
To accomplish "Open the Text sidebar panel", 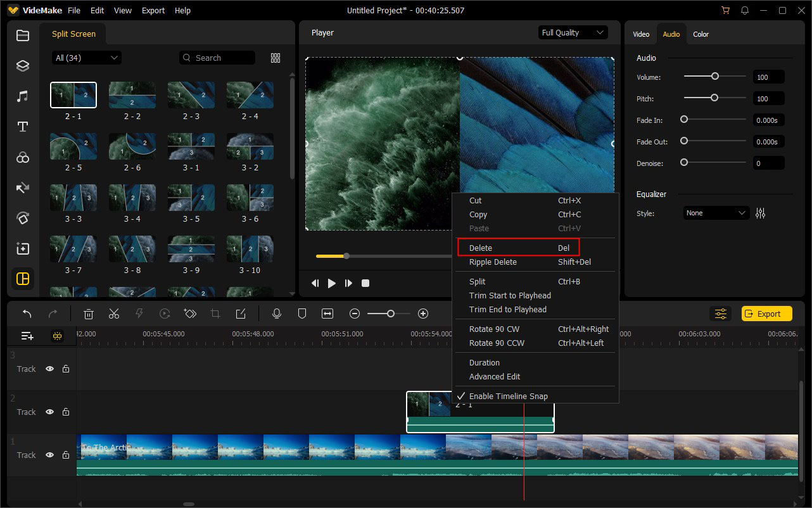I will (x=23, y=127).
